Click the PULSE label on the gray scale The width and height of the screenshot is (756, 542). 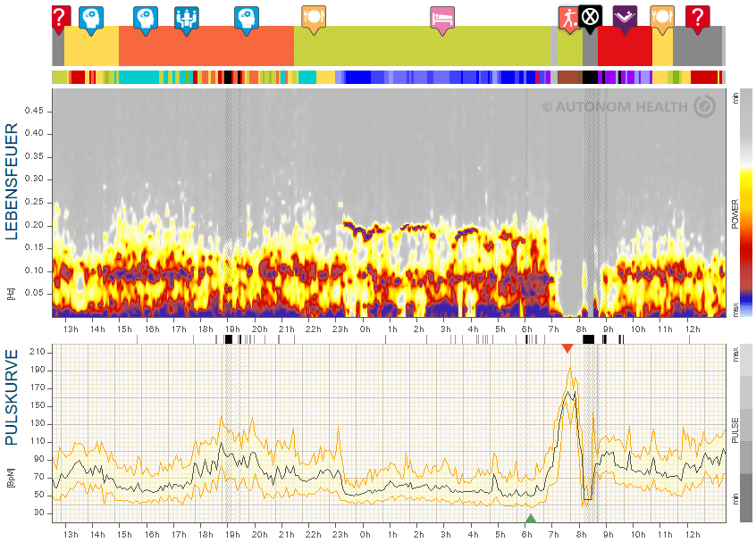point(735,430)
